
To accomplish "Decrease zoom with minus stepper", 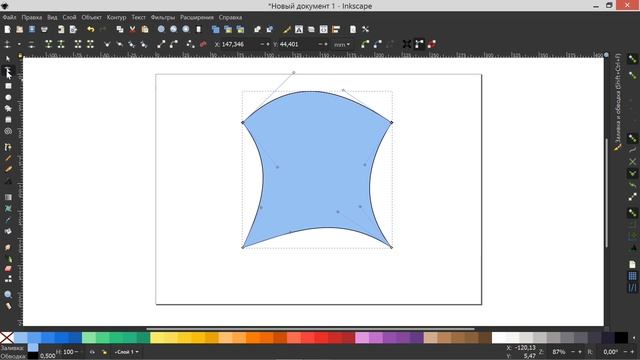I will tap(573, 352).
